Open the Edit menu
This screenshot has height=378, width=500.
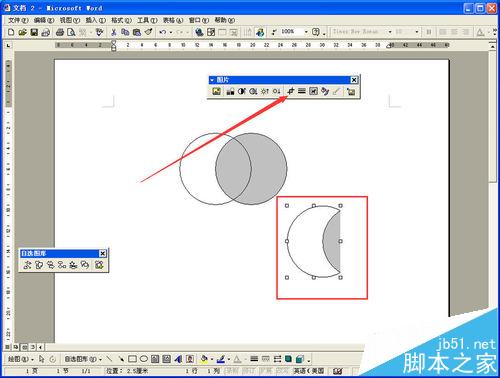[44, 20]
